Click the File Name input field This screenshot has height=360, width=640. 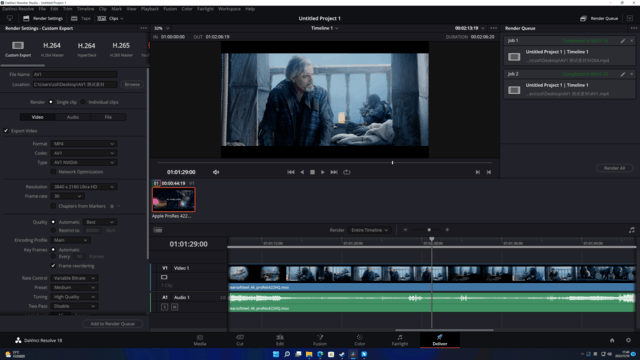coord(75,74)
